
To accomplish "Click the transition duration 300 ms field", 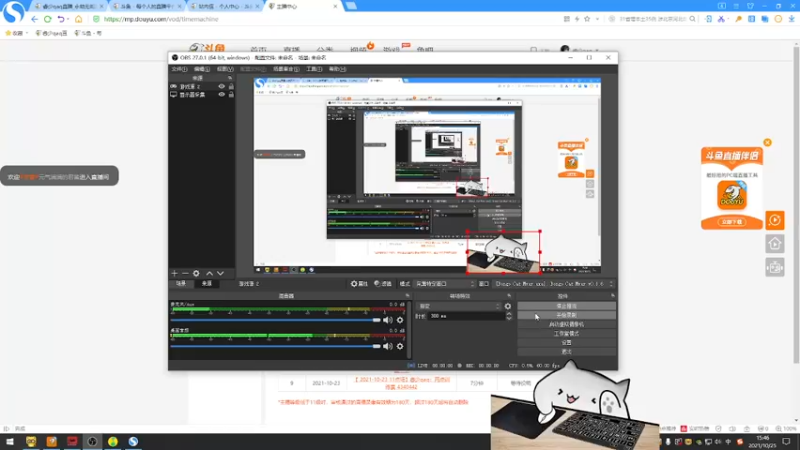I will (466, 316).
